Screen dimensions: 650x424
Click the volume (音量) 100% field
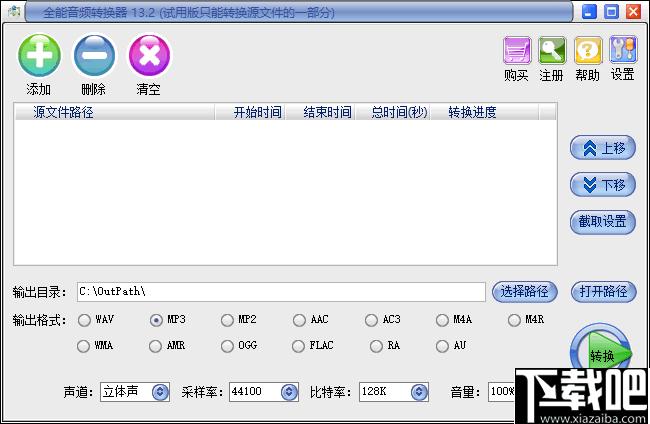coord(502,392)
